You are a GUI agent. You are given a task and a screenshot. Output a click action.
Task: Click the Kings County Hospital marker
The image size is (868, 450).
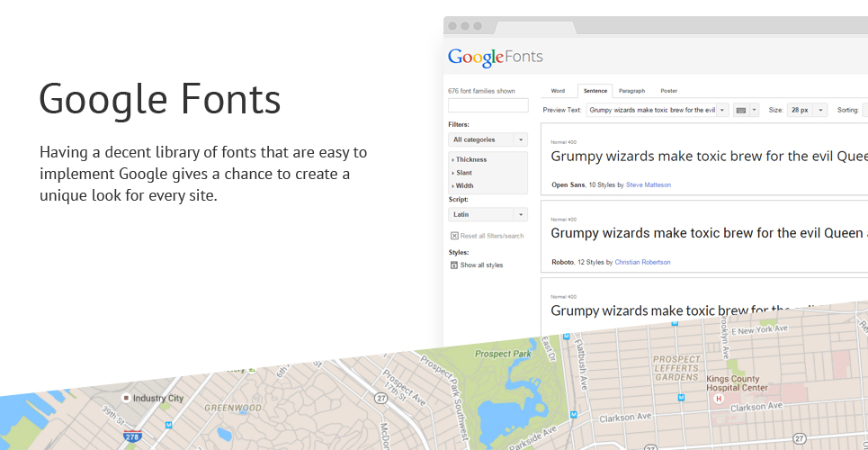tap(719, 399)
